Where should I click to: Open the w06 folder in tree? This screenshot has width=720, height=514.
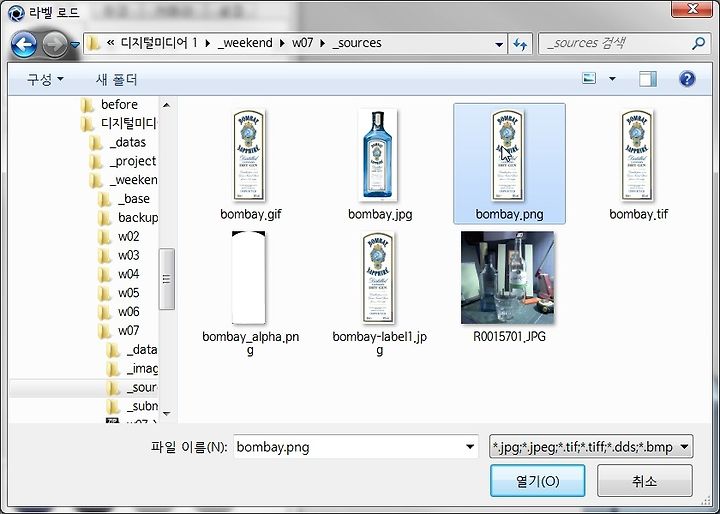tap(118, 312)
